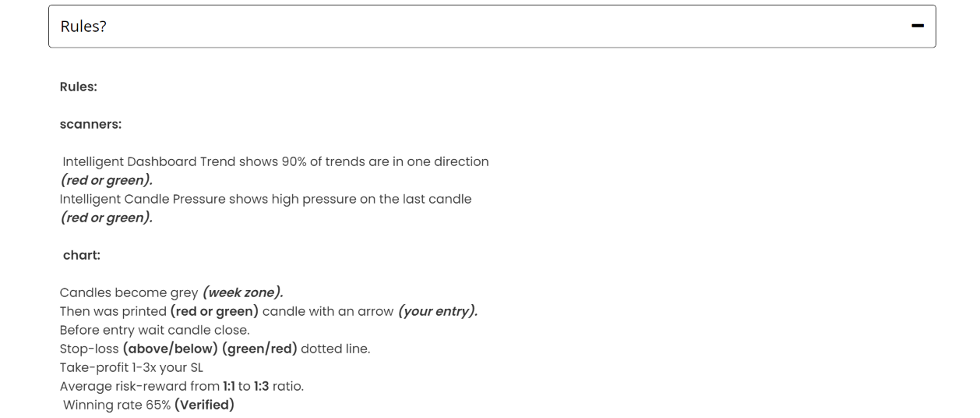
Task: Click the Stop-loss dotted line sentence
Action: pos(215,349)
